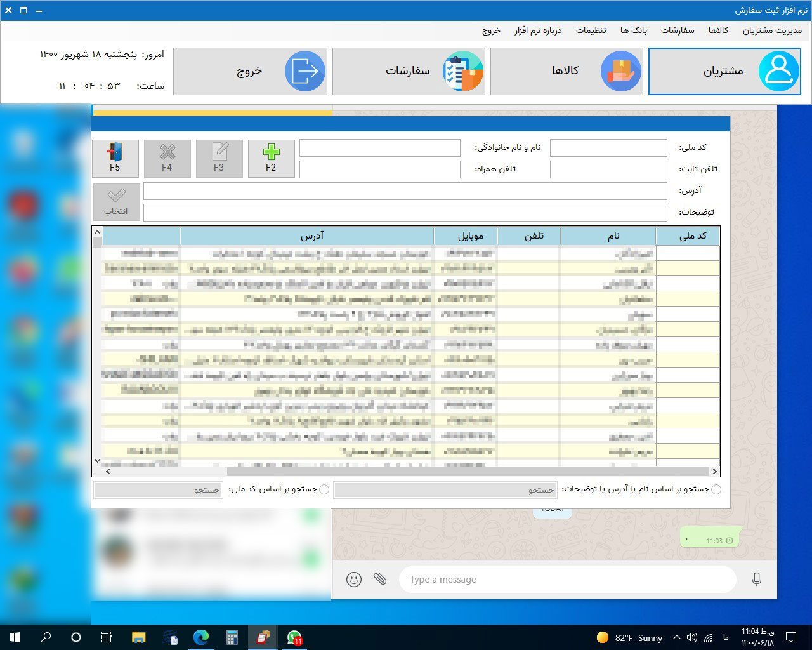The image size is (812, 650).
Task: Open the notification center icon
Action: [791, 637]
